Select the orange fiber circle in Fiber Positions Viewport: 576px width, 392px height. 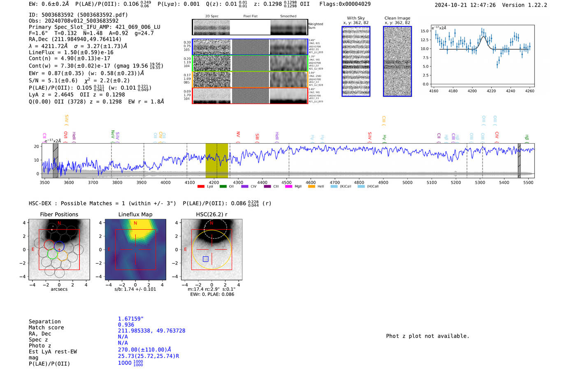(63, 255)
